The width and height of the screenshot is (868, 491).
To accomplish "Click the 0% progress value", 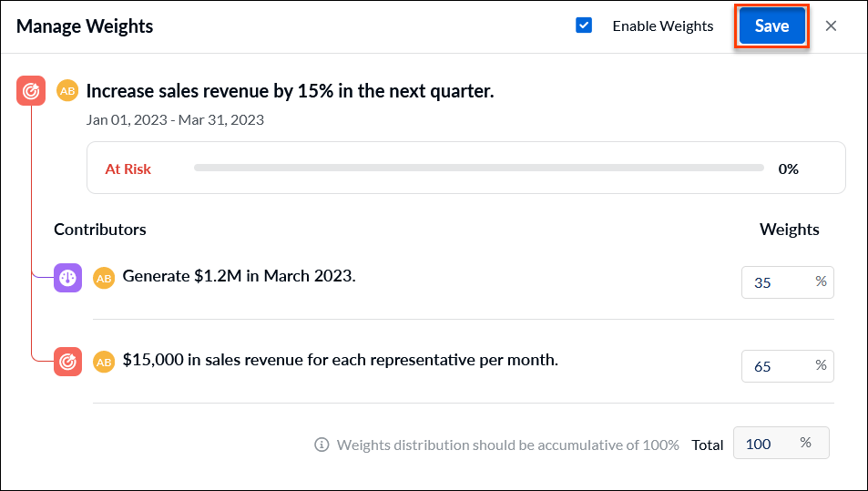I will coord(788,169).
